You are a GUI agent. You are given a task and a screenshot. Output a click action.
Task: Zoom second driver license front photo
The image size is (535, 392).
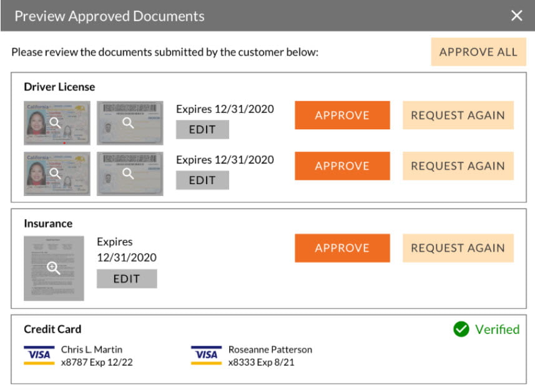click(57, 174)
